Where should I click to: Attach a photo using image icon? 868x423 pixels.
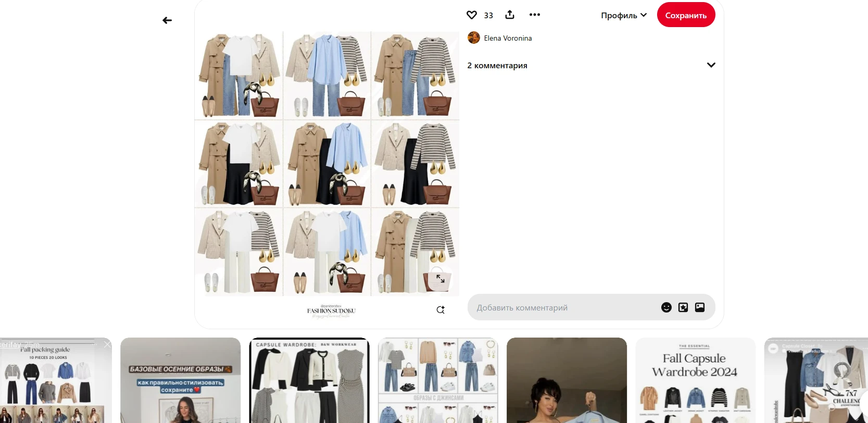(x=700, y=307)
